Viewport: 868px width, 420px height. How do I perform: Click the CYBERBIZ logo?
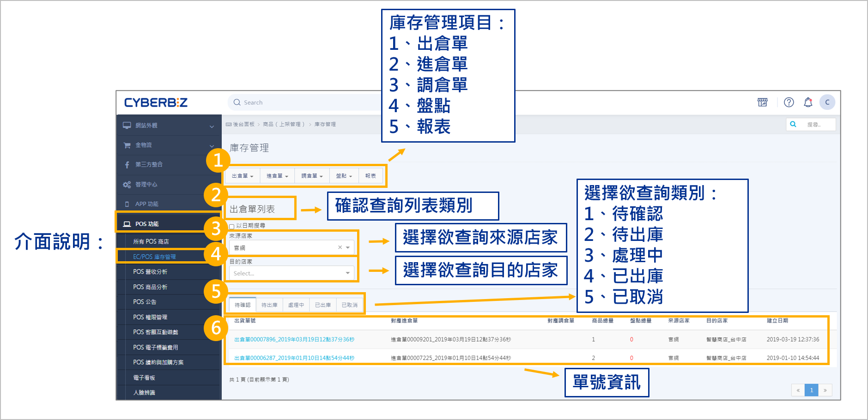(156, 102)
